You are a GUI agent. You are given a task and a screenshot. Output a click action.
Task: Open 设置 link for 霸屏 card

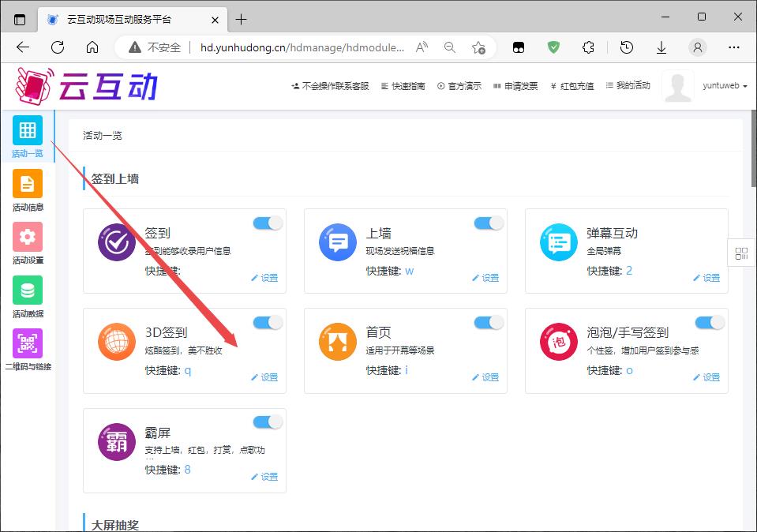pyautogui.click(x=264, y=477)
